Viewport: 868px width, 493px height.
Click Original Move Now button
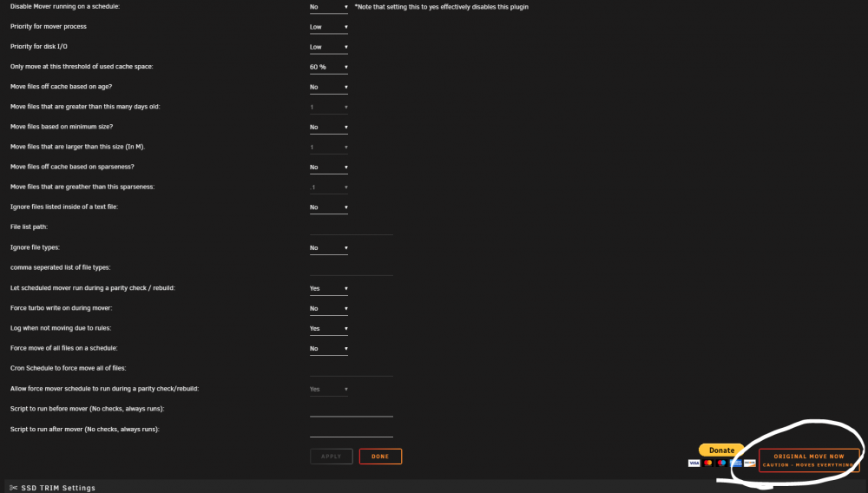pyautogui.click(x=809, y=460)
